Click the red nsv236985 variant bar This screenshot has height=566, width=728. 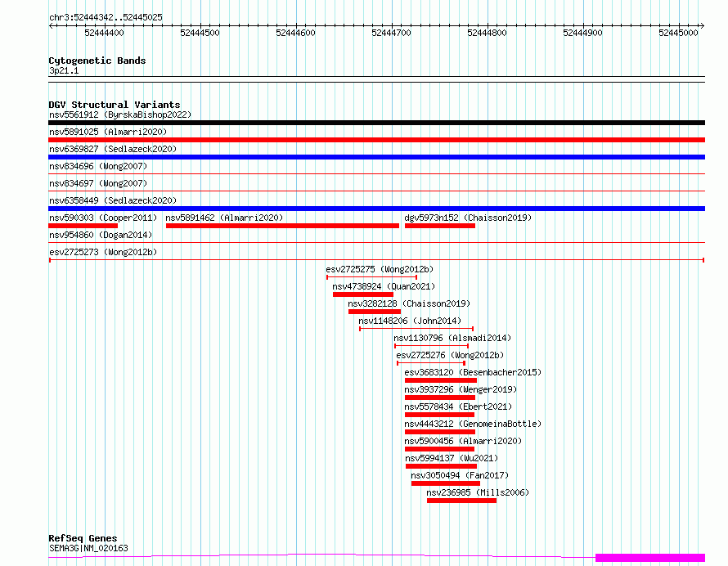click(x=462, y=501)
